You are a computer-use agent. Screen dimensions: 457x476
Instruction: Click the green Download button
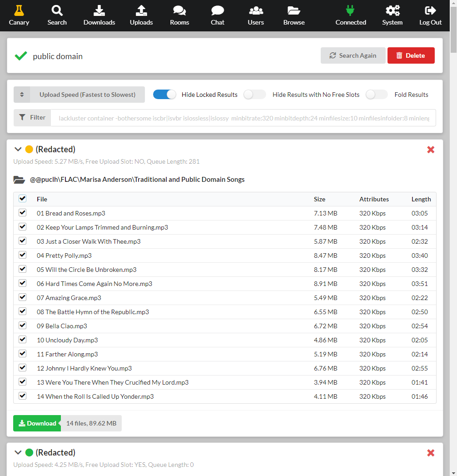37,423
